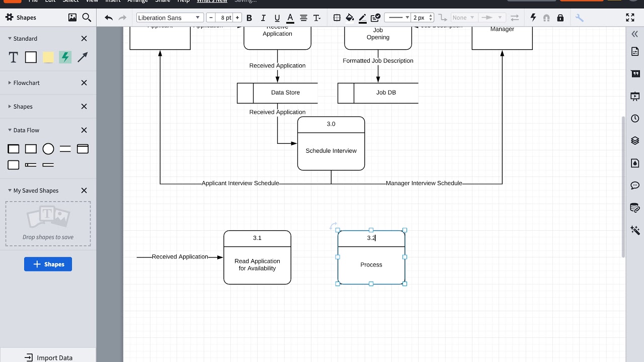Open the What's New menu
Image resolution: width=644 pixels, height=362 pixels.
[x=212, y=1]
